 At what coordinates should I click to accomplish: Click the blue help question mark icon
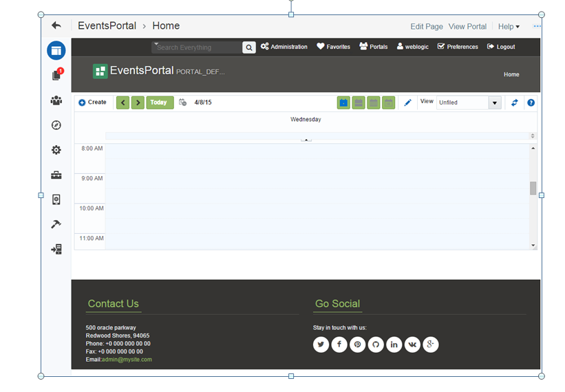pos(531,102)
